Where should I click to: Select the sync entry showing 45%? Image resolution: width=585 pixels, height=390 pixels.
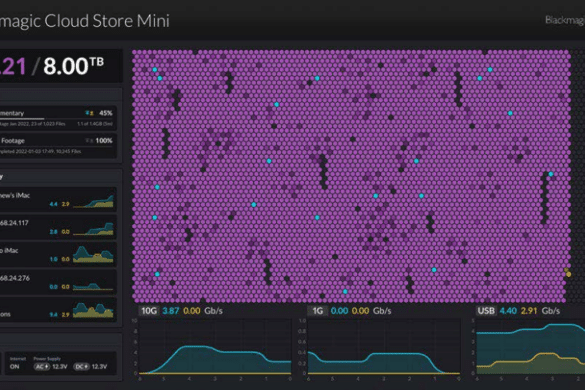(x=58, y=118)
